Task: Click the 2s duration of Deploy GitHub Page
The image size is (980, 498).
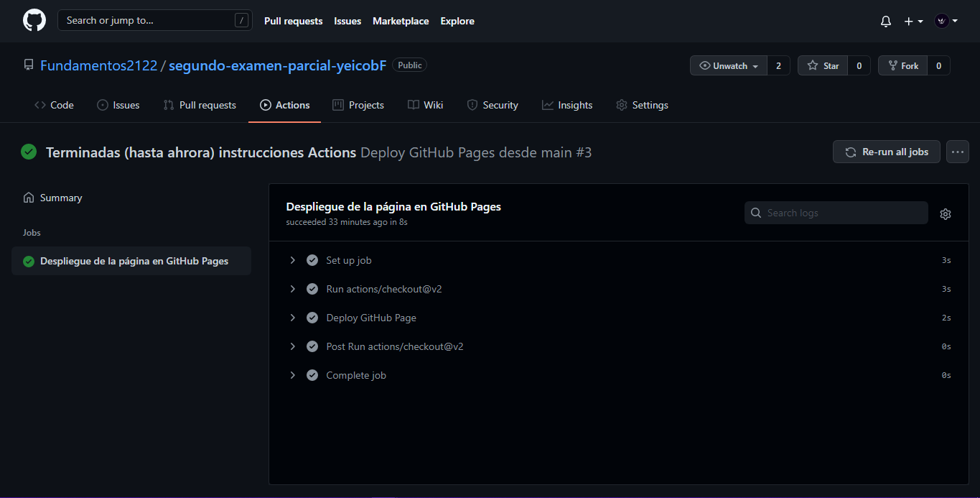Action: pos(946,318)
